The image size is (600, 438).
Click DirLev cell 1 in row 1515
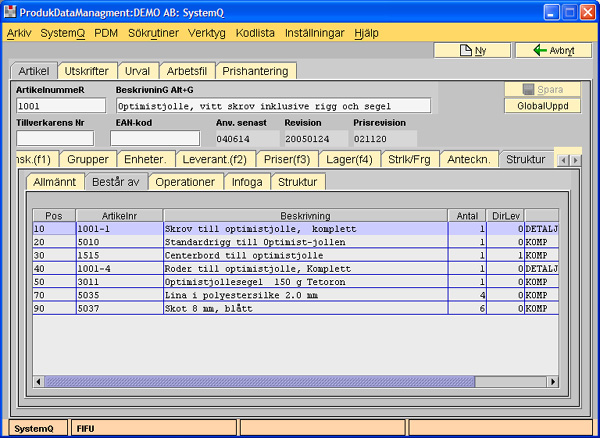pos(505,255)
